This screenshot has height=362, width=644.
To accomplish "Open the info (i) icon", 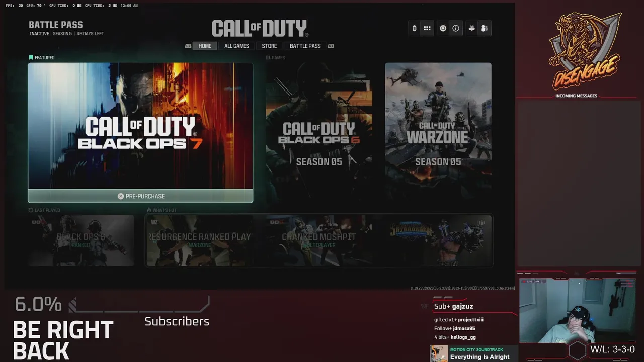I will (456, 28).
